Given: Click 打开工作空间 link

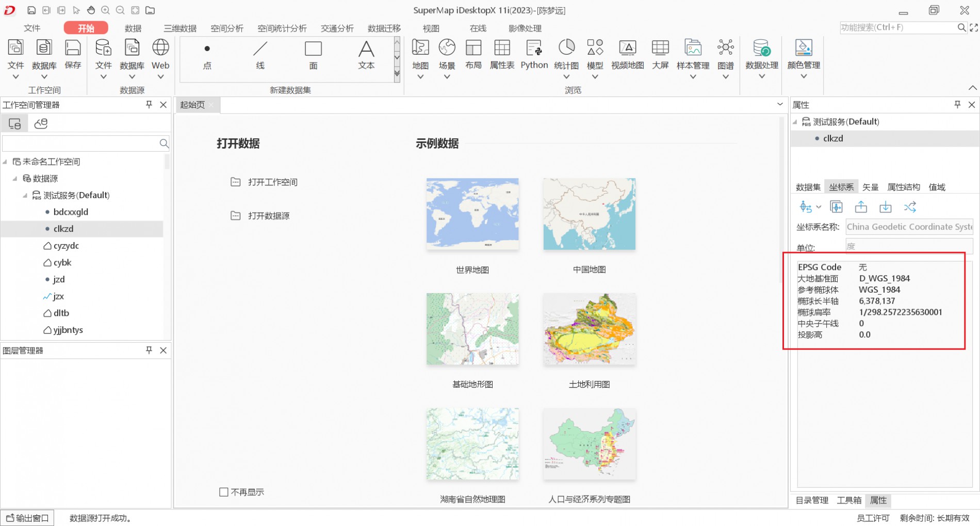Looking at the screenshot, I should tap(273, 182).
